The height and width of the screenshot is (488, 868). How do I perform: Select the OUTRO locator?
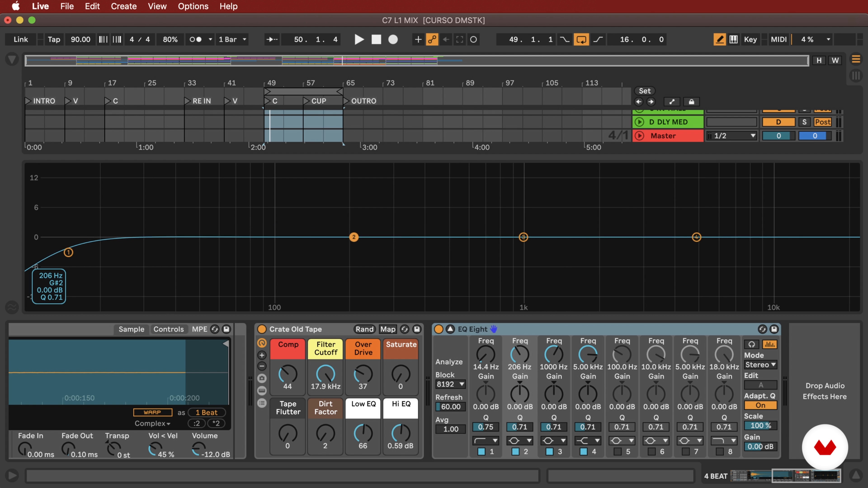[x=360, y=101]
